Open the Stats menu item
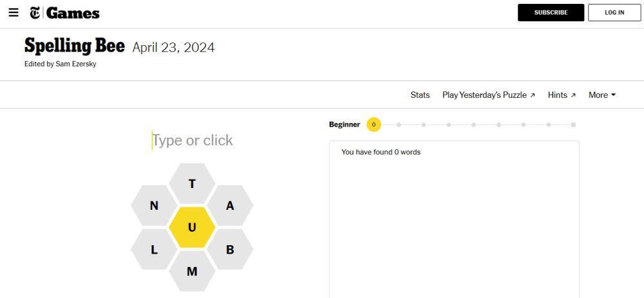This screenshot has width=644, height=298. [x=420, y=95]
